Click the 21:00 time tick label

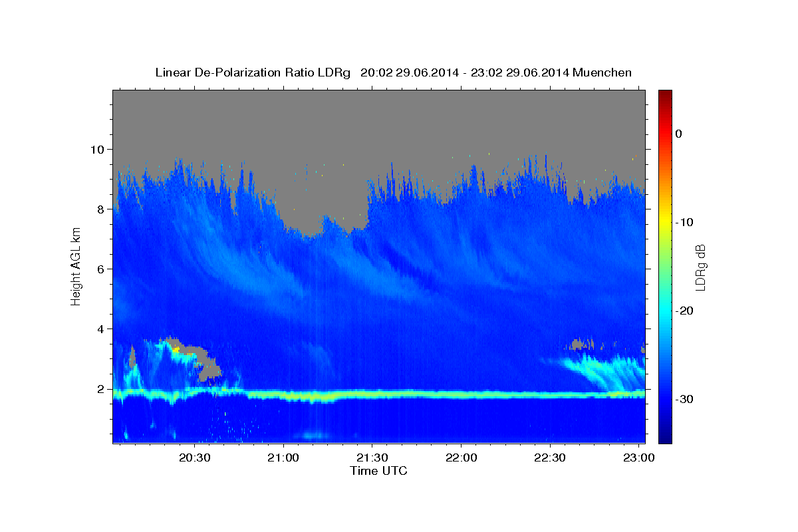(x=283, y=458)
